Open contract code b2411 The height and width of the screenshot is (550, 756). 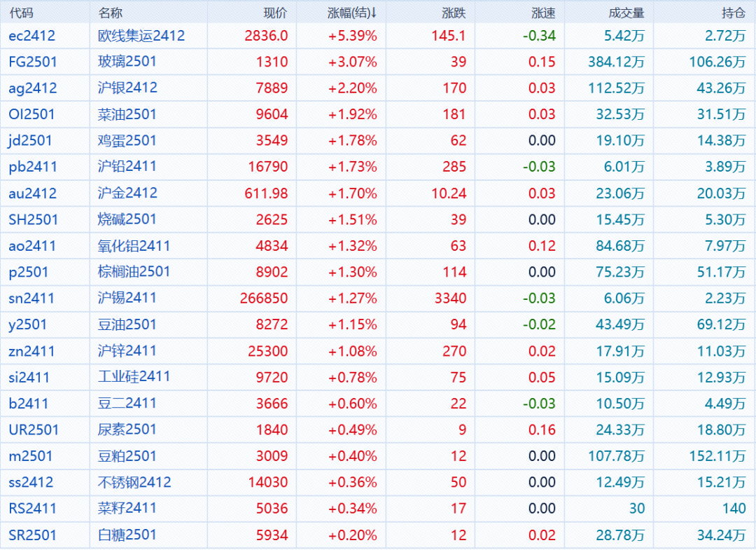click(x=29, y=404)
